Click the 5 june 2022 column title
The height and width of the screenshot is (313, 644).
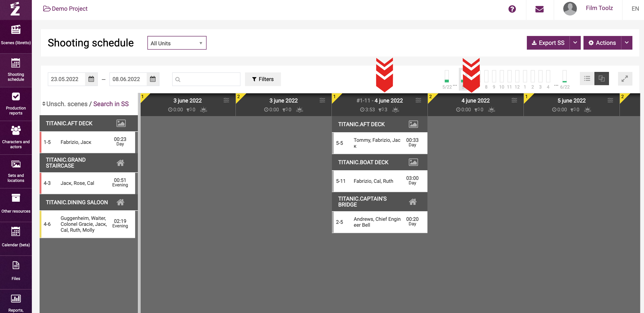(571, 100)
